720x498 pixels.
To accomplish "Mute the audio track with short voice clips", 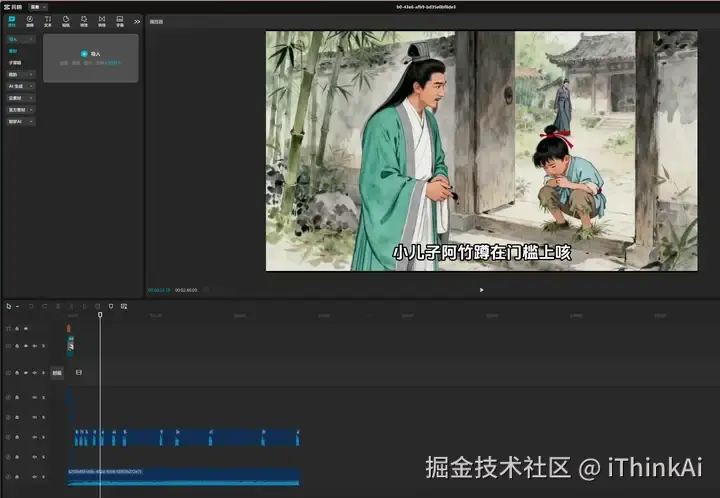I will click(34, 437).
